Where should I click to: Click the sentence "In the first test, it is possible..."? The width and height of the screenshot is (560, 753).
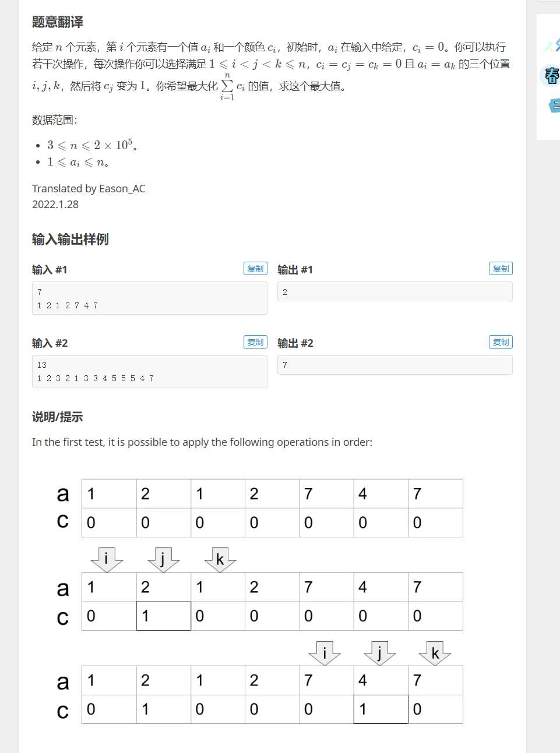point(202,442)
